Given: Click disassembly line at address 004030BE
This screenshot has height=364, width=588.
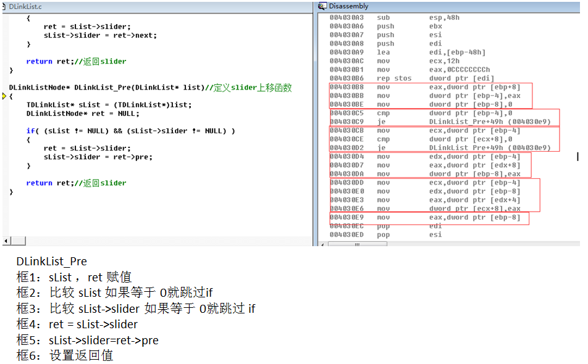Looking at the screenshot, I should point(421,104).
